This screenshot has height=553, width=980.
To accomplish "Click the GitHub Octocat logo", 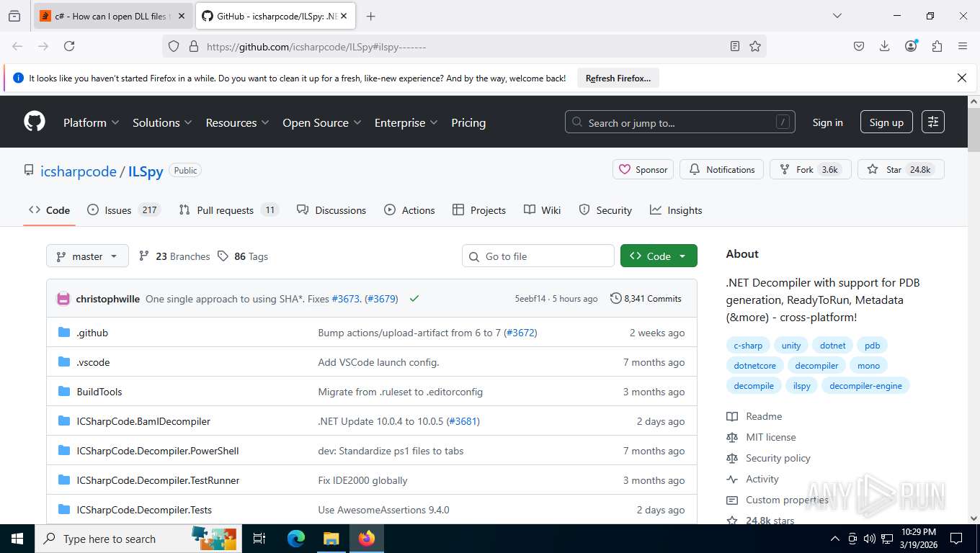I will [x=35, y=122].
